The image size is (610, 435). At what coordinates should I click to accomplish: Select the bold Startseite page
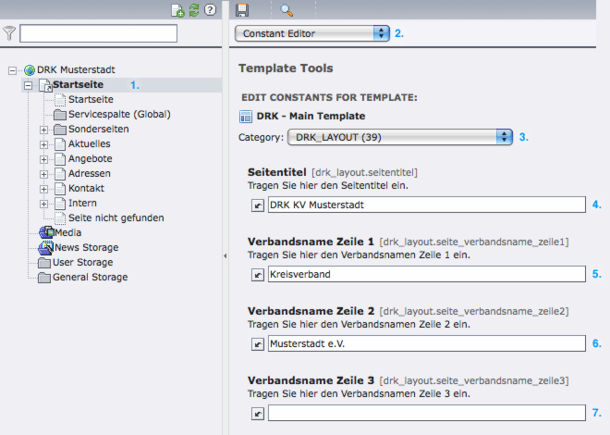78,84
